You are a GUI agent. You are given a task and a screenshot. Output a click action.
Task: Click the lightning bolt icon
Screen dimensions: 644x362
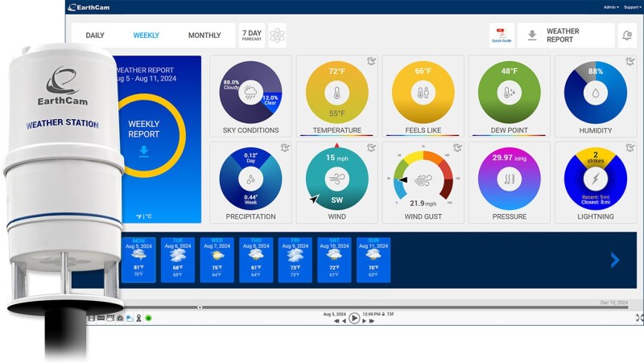(595, 181)
